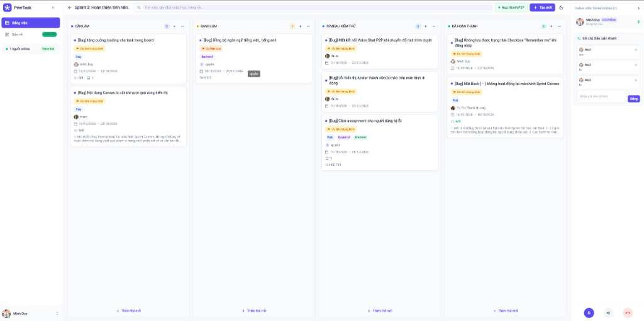Delete the second quick note with X
644x321 pixels.
click(636, 65)
